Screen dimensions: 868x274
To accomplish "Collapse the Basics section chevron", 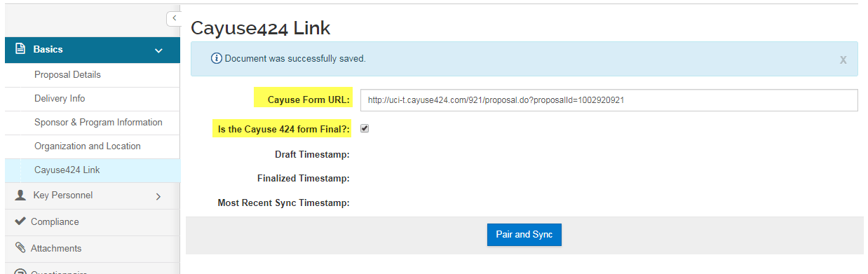I will (x=158, y=50).
